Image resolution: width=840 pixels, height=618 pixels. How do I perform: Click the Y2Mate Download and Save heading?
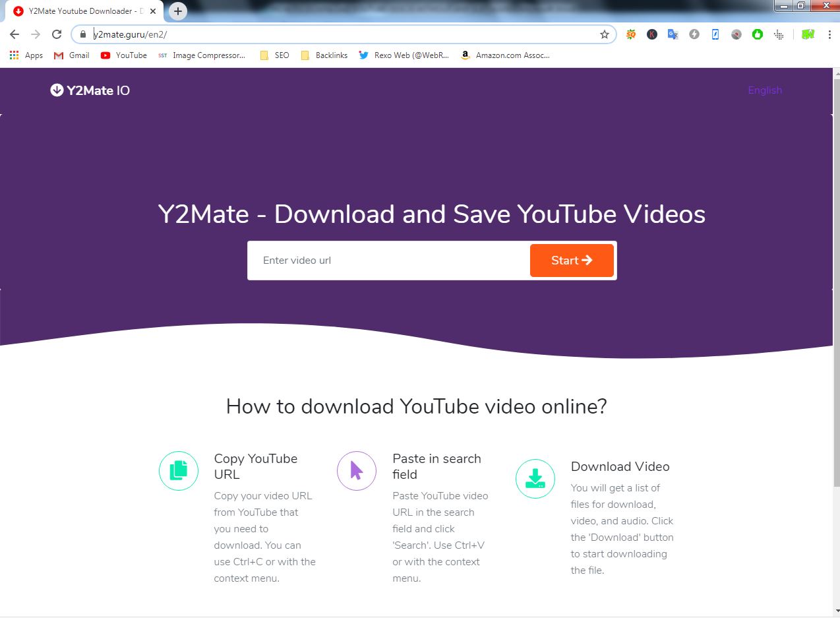coord(432,214)
